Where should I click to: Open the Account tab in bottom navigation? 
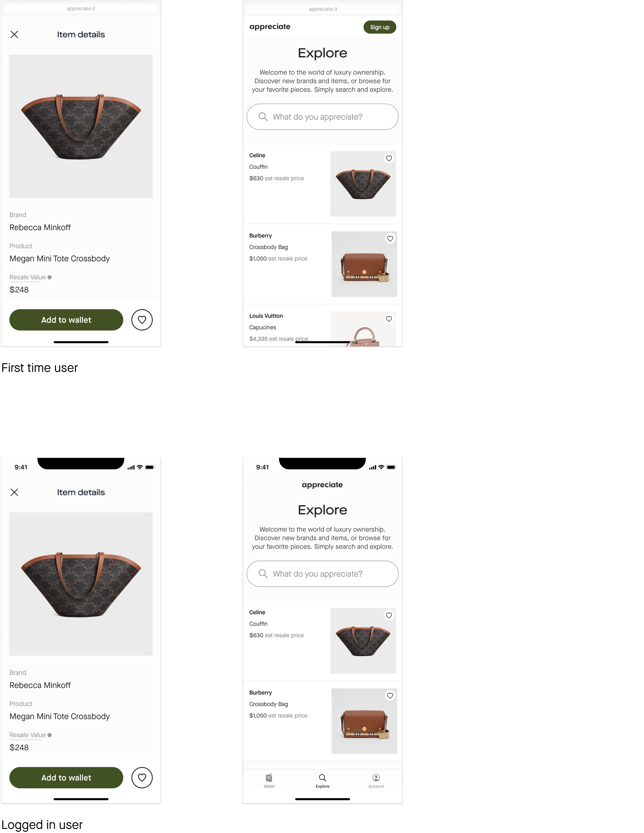click(x=376, y=781)
